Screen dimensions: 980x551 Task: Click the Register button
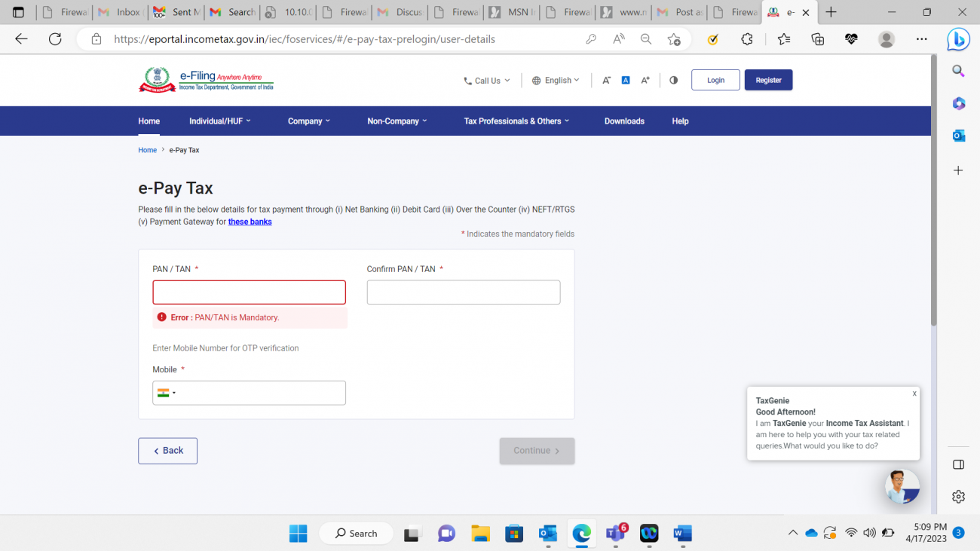coord(768,79)
